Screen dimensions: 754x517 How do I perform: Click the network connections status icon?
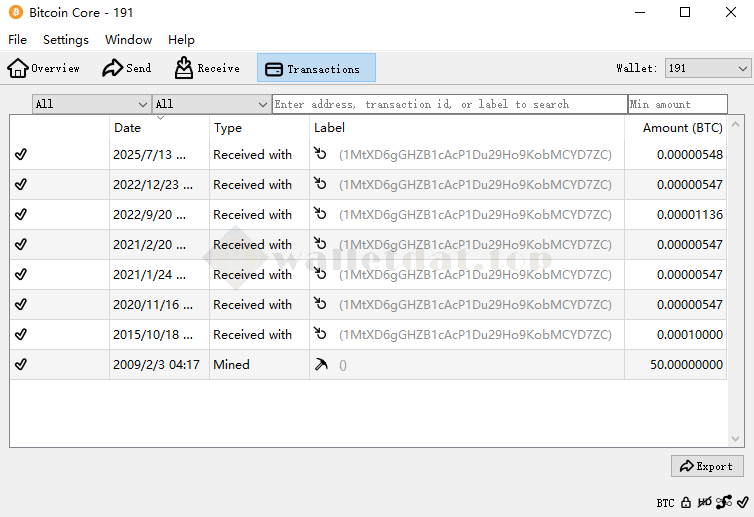click(x=724, y=502)
